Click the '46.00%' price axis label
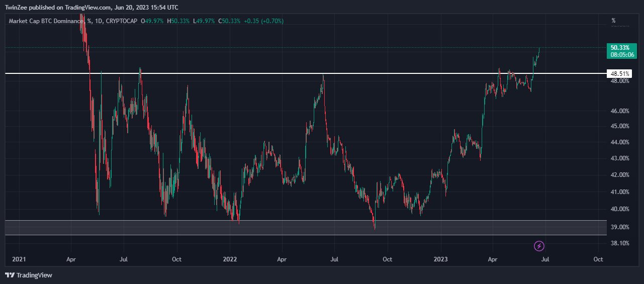The image size is (644, 284). click(x=620, y=111)
